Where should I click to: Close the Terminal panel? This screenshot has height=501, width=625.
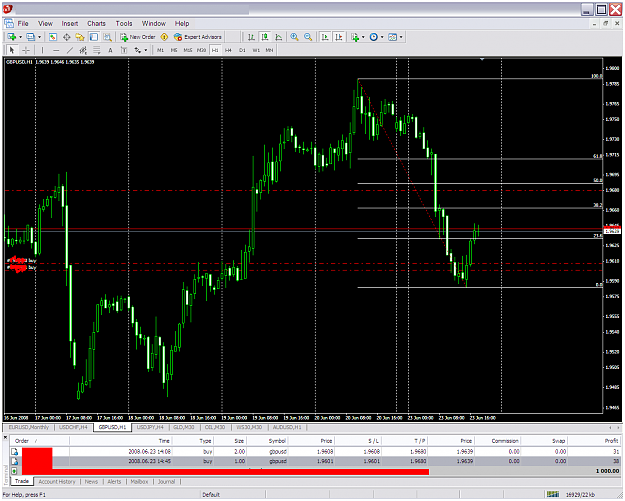[x=6, y=437]
